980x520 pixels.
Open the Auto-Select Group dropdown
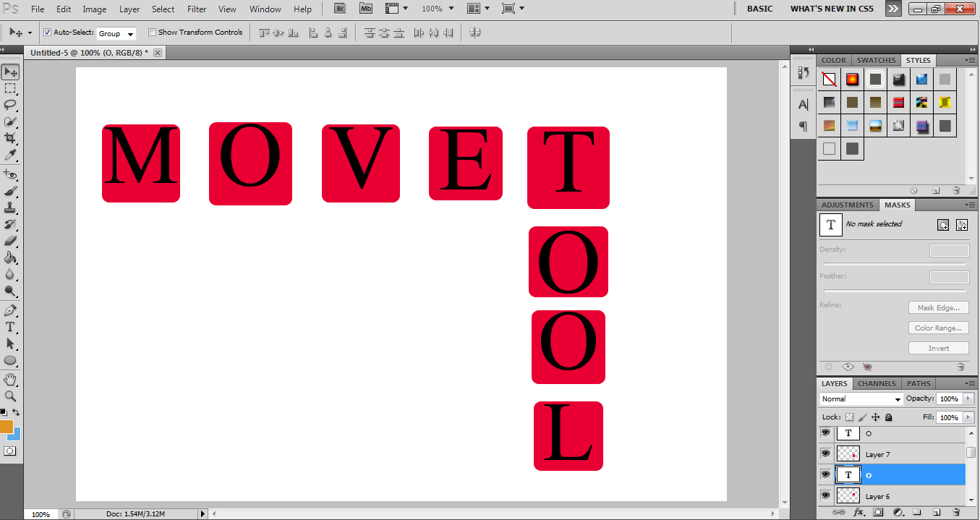click(115, 33)
